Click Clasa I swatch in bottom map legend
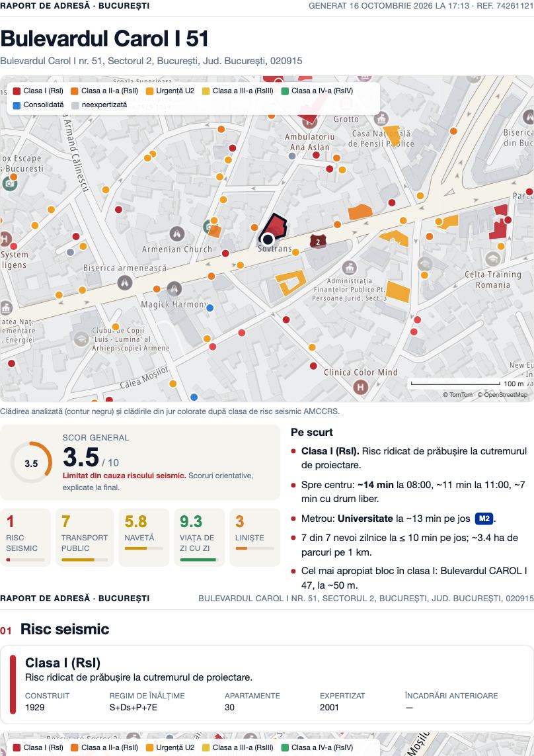Image resolution: width=534 pixels, height=756 pixels. tap(17, 748)
